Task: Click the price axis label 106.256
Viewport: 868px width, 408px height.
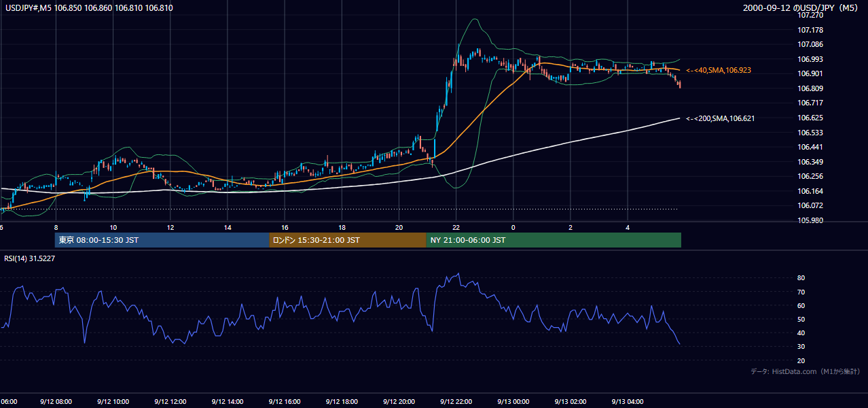Action: point(811,176)
